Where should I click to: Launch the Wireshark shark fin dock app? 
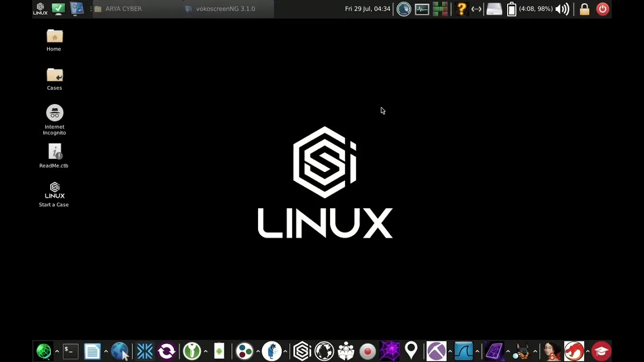click(463, 351)
